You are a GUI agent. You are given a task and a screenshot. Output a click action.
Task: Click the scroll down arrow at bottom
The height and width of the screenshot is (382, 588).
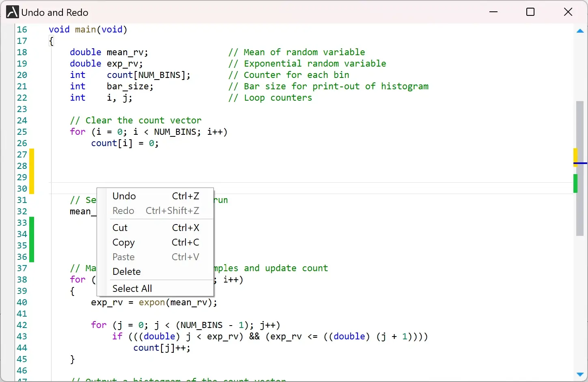[580, 374]
